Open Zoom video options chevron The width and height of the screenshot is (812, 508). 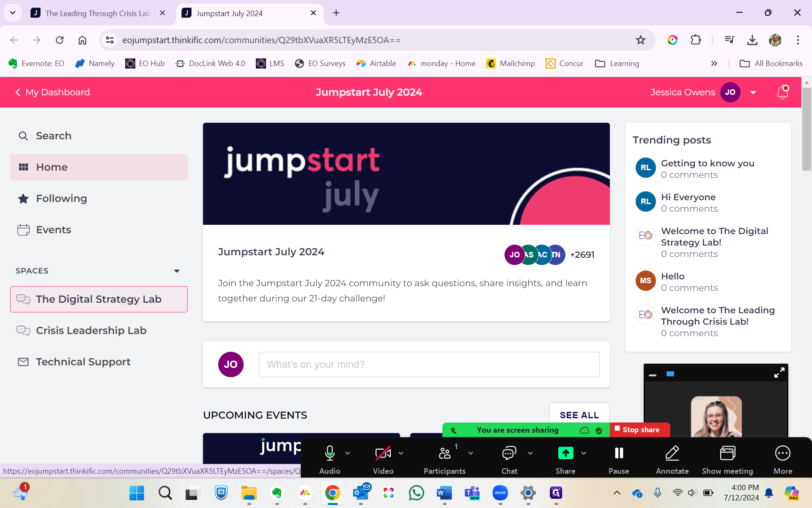[x=401, y=453]
